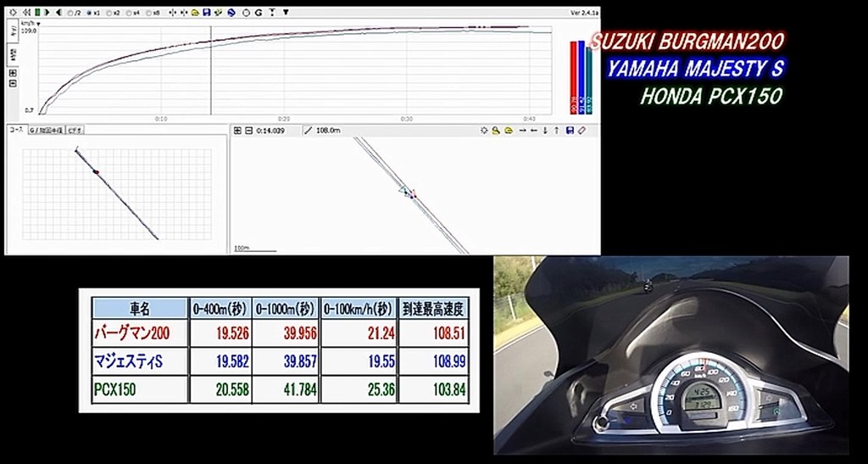Click the blue floppy save icon in top toolbar
868x464 pixels.
[207, 12]
